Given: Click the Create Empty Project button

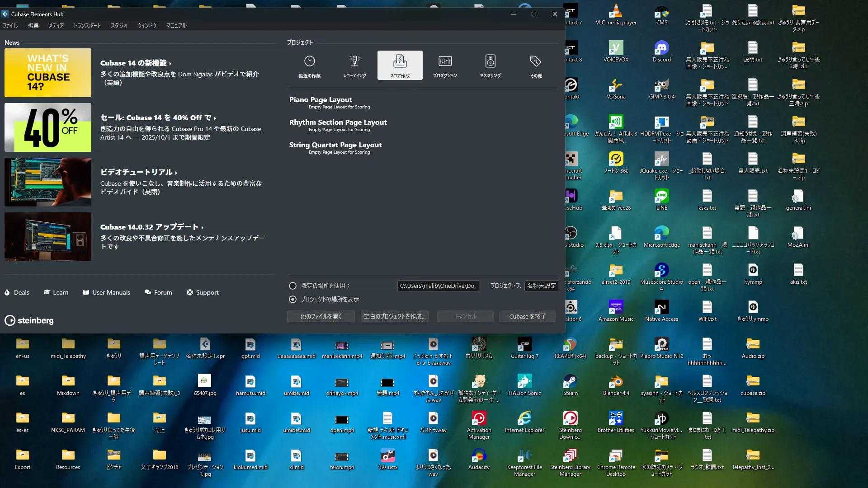Looking at the screenshot, I should (395, 316).
